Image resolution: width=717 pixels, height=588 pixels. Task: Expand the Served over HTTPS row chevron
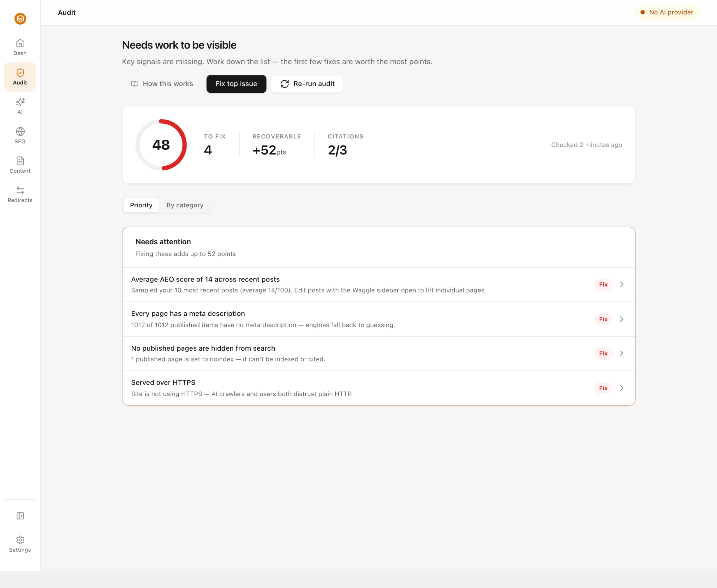pos(622,388)
